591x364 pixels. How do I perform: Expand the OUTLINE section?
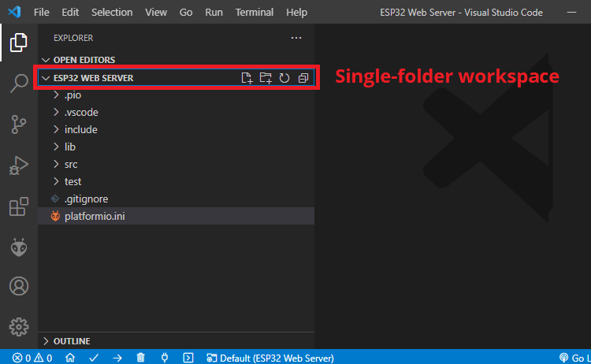[71, 341]
